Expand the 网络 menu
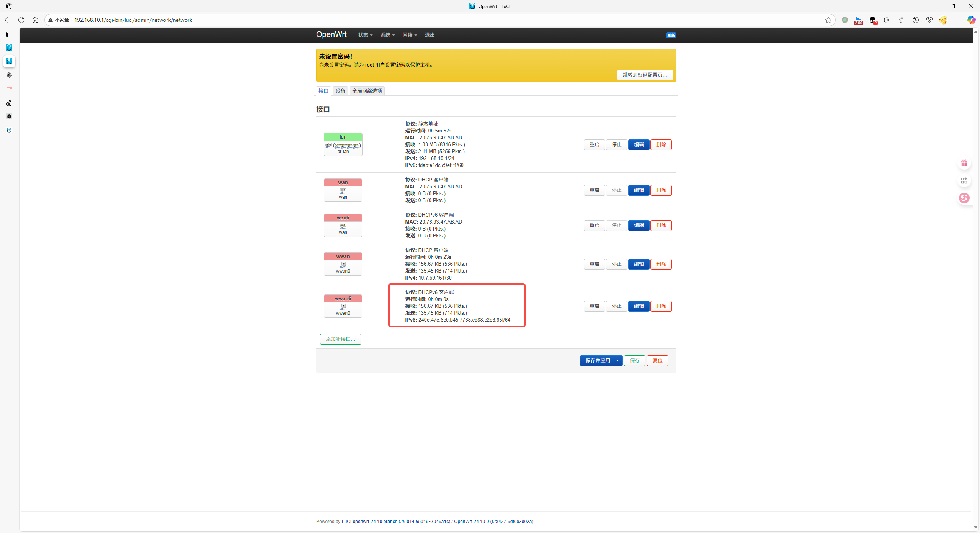 pyautogui.click(x=410, y=35)
